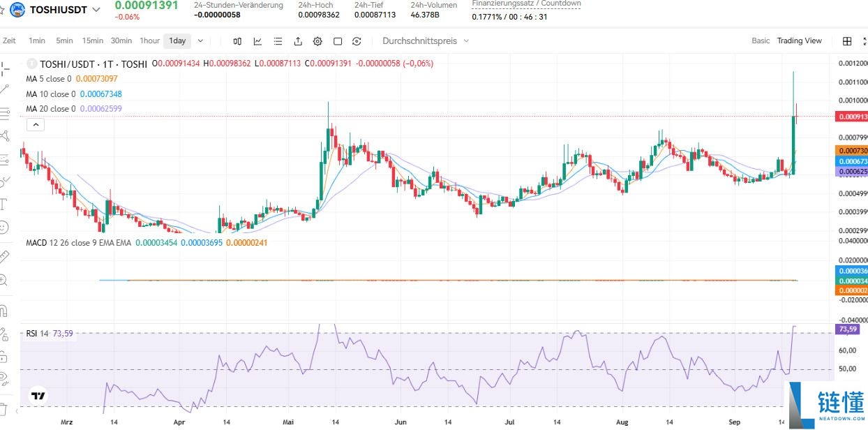Select the 1day interval

pyautogui.click(x=177, y=40)
